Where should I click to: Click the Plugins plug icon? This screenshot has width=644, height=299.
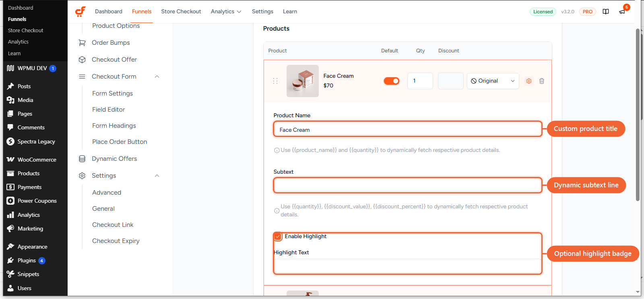(10, 260)
